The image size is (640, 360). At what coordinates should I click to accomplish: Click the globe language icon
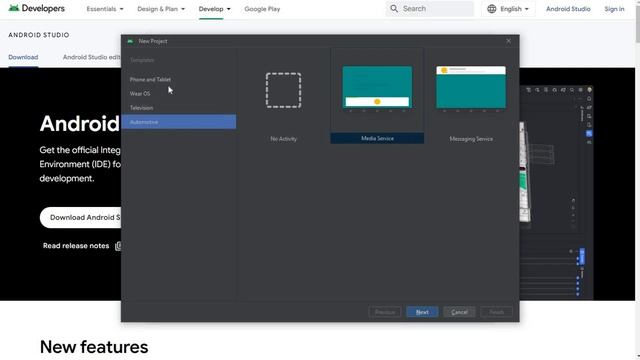click(492, 9)
